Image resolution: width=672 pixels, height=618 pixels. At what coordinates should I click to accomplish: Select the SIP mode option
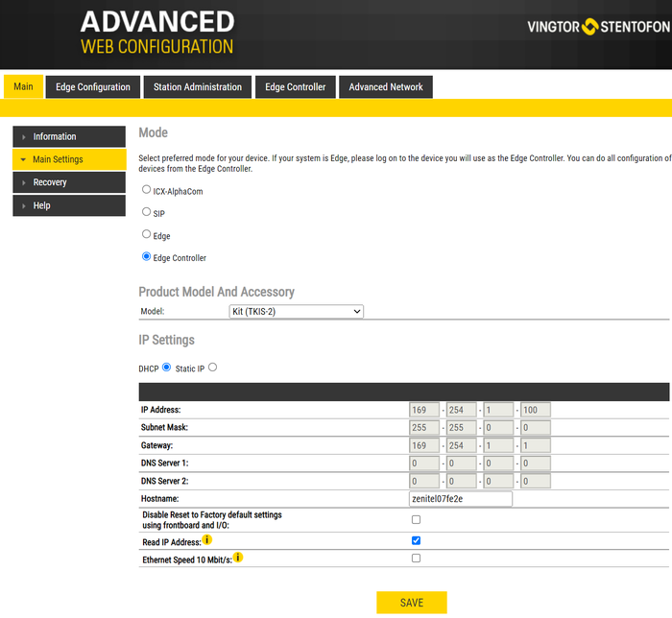(x=147, y=212)
